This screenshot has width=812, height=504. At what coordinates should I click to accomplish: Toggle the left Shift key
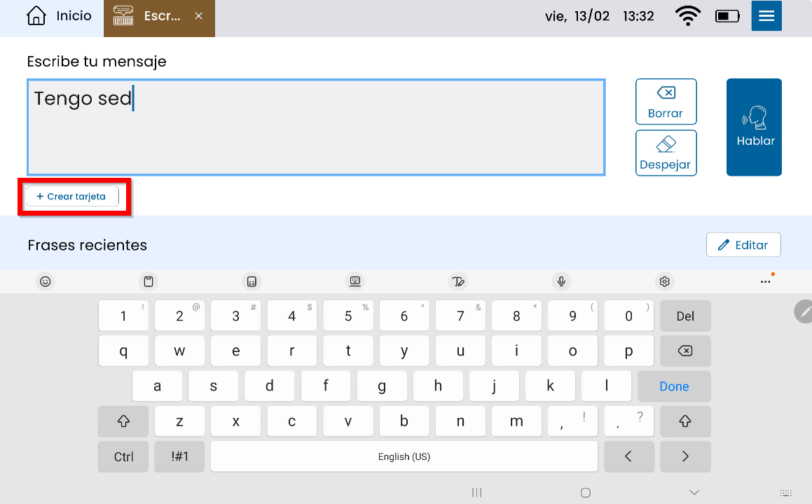(123, 421)
